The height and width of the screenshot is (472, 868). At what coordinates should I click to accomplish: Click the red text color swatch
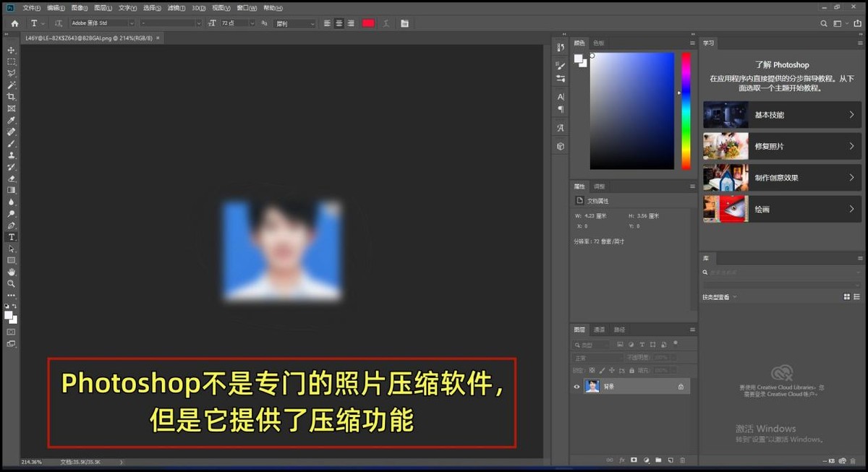pyautogui.click(x=368, y=22)
